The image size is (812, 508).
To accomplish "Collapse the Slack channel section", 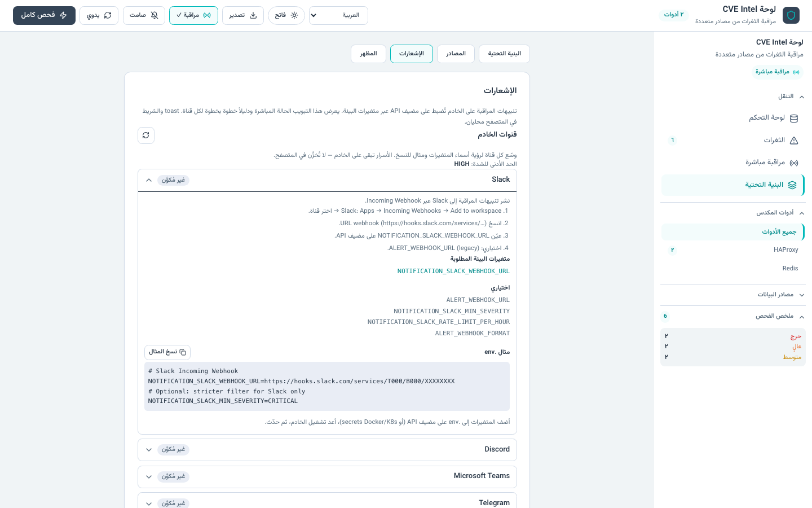I will 327,180.
